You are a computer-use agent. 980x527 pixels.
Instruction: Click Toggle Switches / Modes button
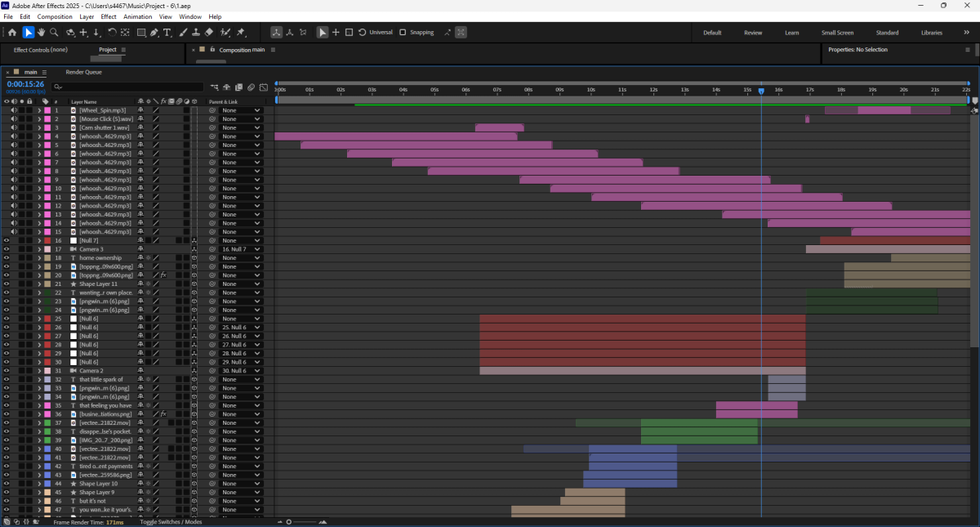click(171, 521)
